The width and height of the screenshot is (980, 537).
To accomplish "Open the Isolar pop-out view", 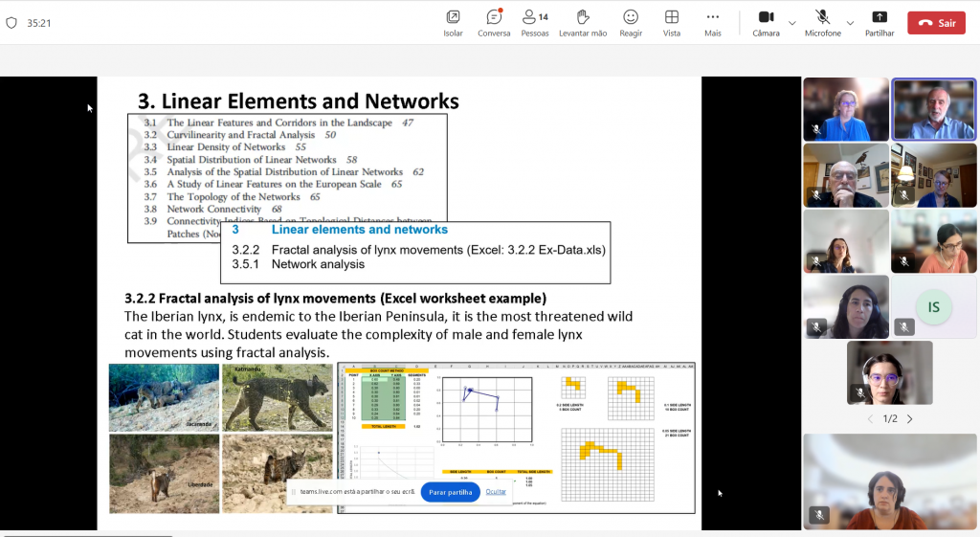I will point(453,22).
